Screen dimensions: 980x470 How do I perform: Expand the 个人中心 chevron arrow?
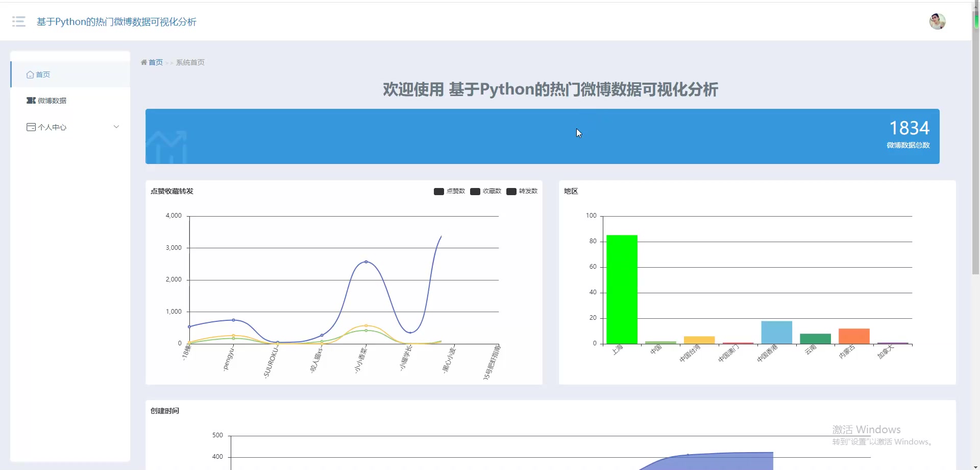tap(116, 127)
